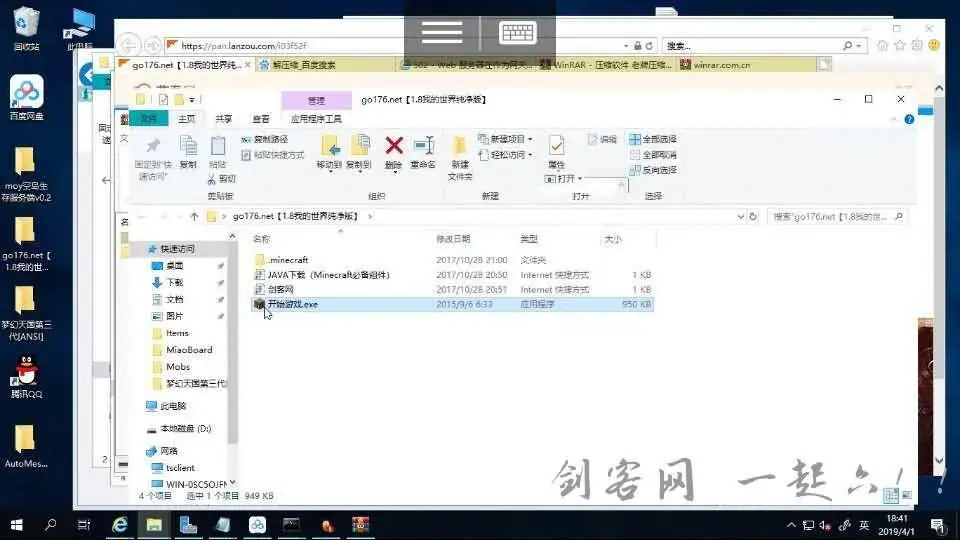Screen dimensions: 960x540
Task: Click the Explorer refresh button by the address bar
Action: 753,216
